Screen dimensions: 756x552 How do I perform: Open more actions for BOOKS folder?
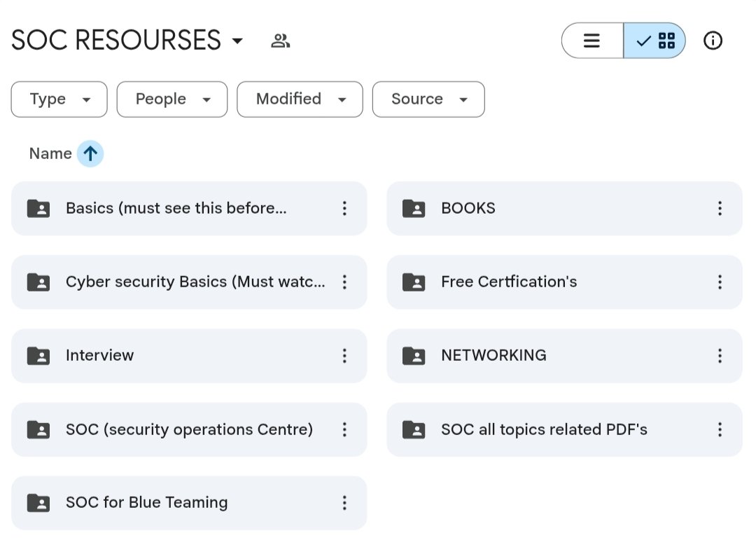point(720,209)
